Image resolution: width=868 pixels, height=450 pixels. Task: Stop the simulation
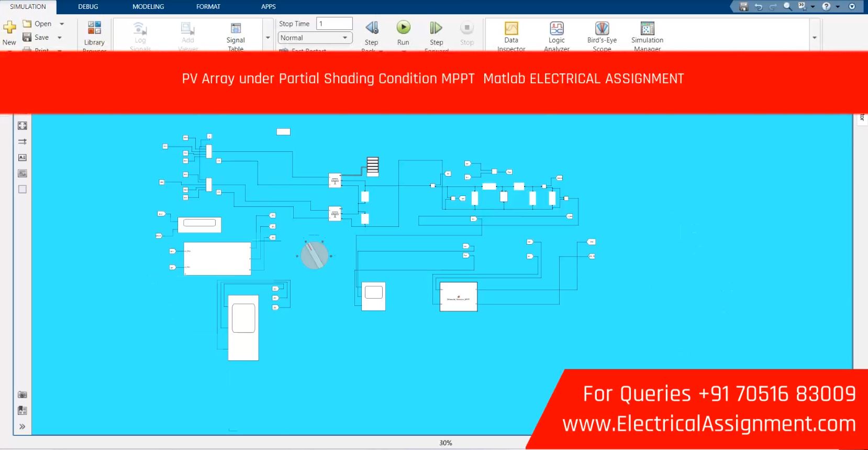467,33
